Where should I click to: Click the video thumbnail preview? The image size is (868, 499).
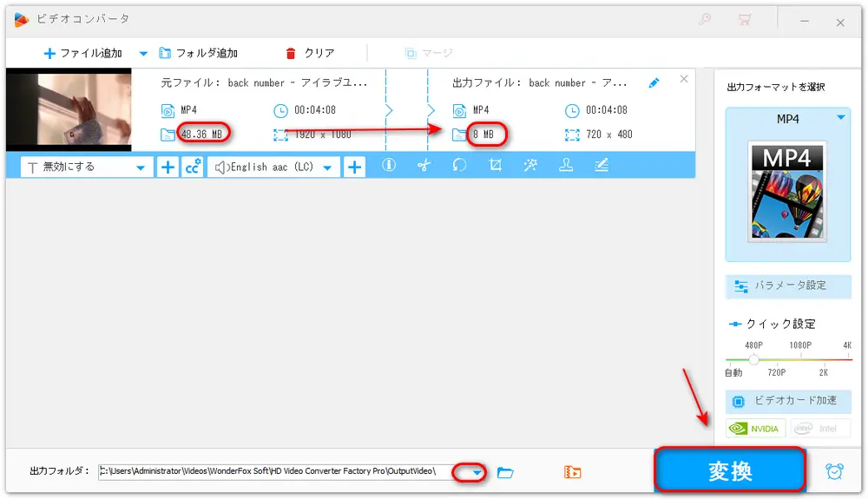click(69, 109)
